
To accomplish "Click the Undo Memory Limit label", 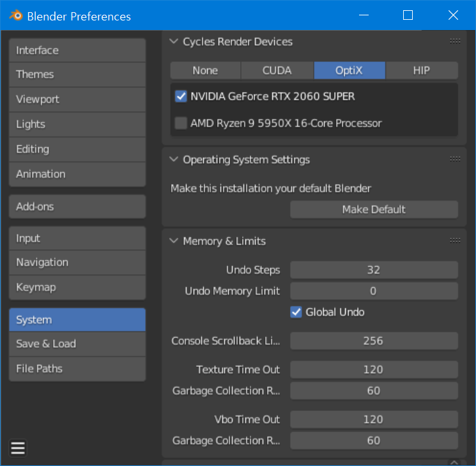I will click(x=232, y=291).
